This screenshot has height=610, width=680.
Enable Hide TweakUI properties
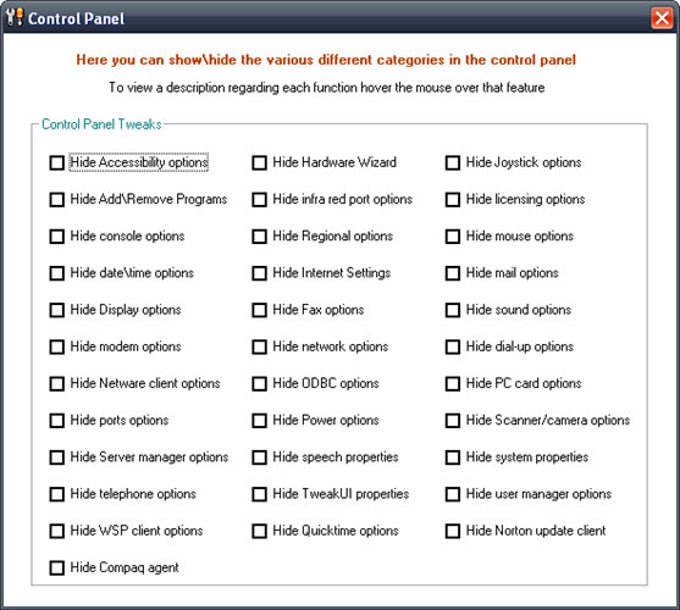(259, 495)
